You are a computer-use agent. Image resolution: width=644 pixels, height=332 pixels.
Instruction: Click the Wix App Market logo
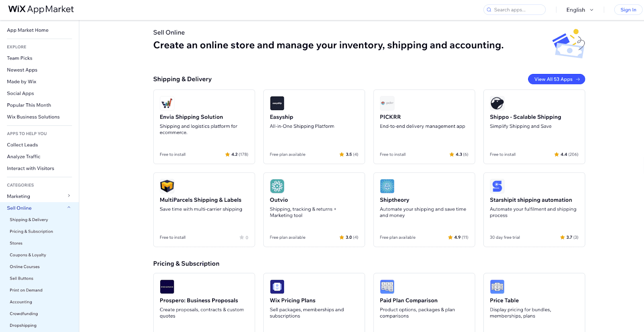coord(41,9)
